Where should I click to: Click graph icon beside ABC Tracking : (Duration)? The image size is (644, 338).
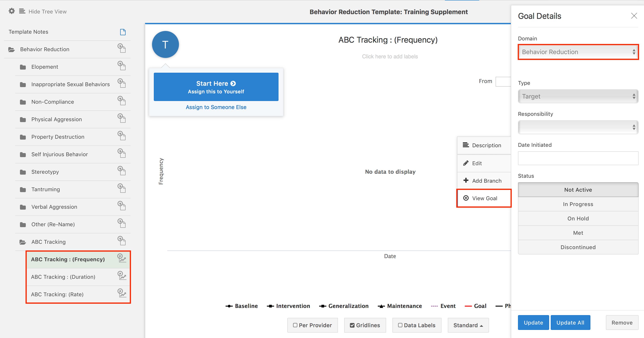[122, 276]
